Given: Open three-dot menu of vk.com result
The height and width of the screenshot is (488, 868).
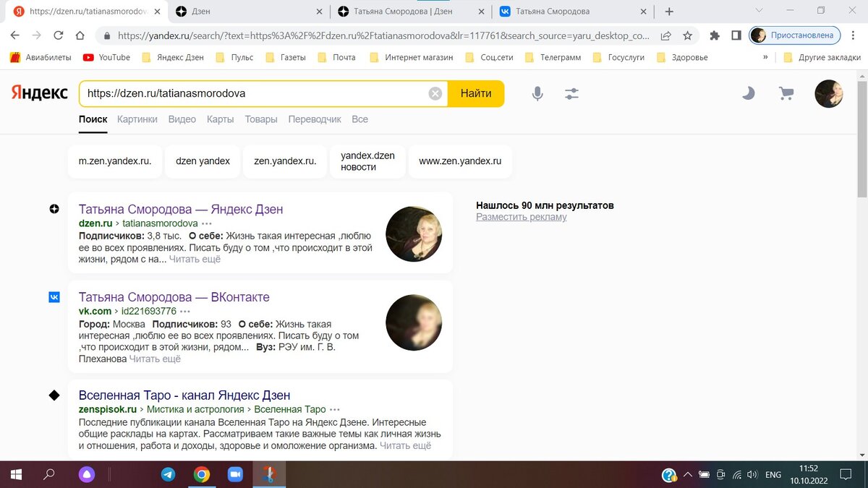Looking at the screenshot, I should [186, 312].
